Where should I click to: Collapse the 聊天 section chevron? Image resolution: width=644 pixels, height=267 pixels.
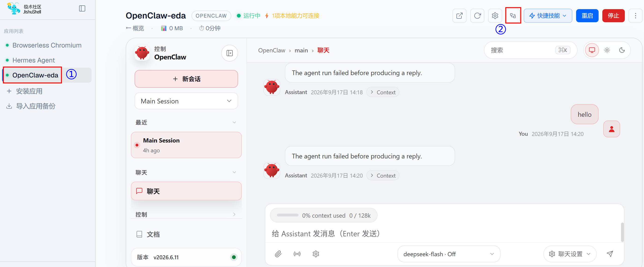tap(234, 172)
